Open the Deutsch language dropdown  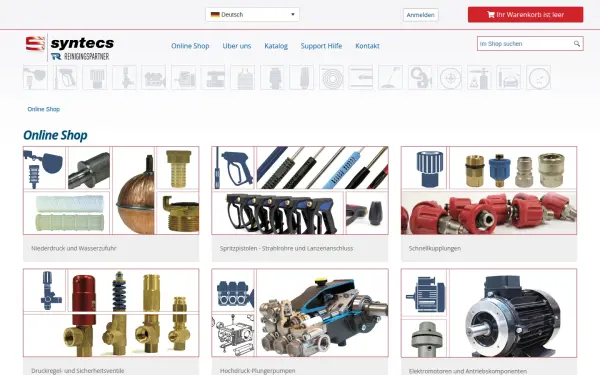click(x=252, y=15)
